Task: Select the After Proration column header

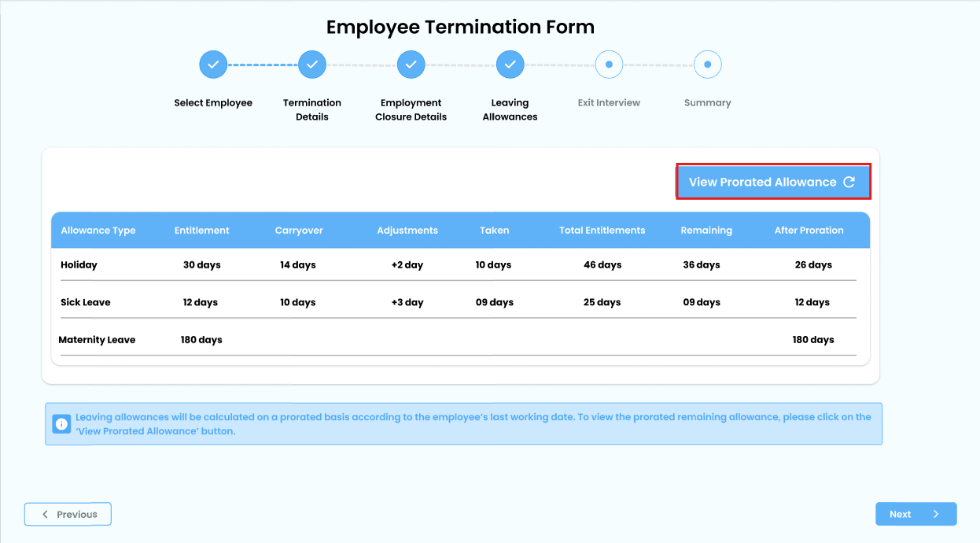Action: pos(809,231)
